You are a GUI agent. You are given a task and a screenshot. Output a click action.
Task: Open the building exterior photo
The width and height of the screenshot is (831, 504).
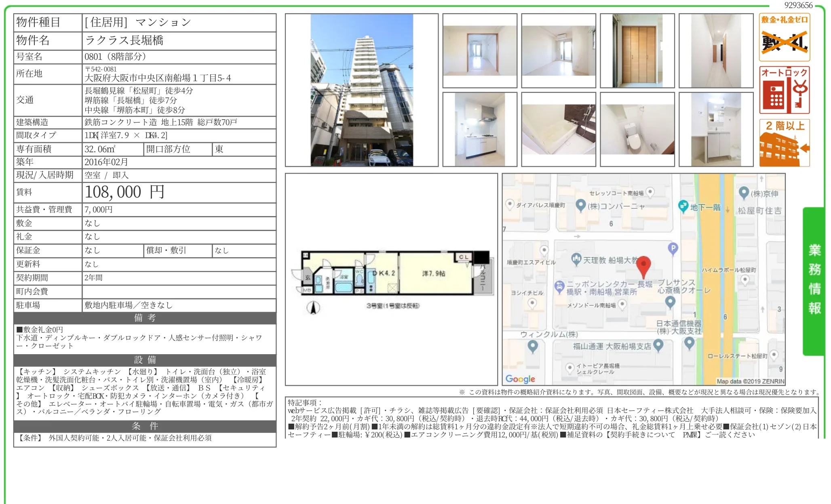coord(361,90)
